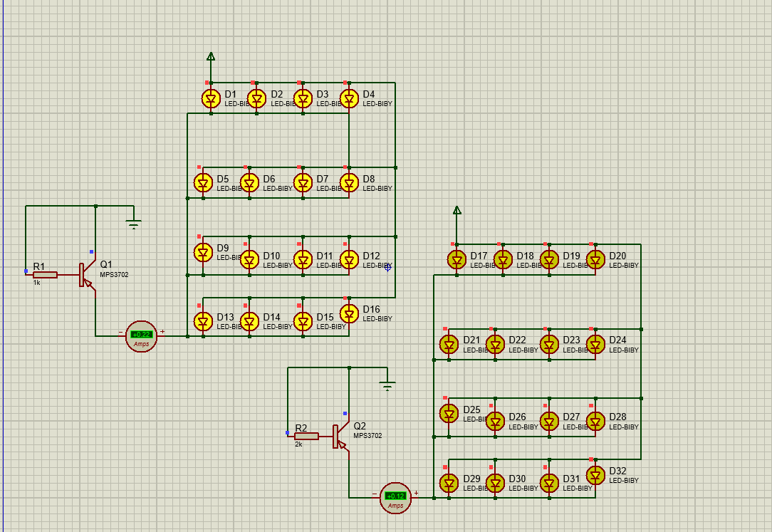772x532 pixels.
Task: Click on LED D9 symbol
Action: [204, 252]
